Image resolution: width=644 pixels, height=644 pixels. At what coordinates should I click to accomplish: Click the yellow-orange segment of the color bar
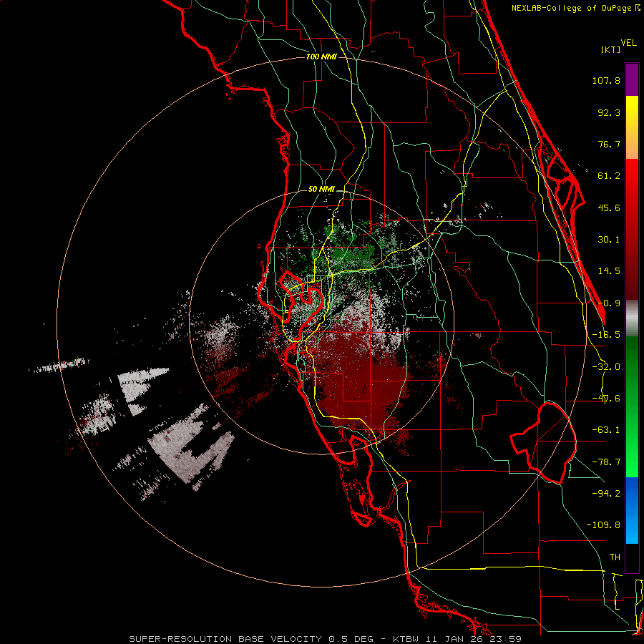pos(632,127)
